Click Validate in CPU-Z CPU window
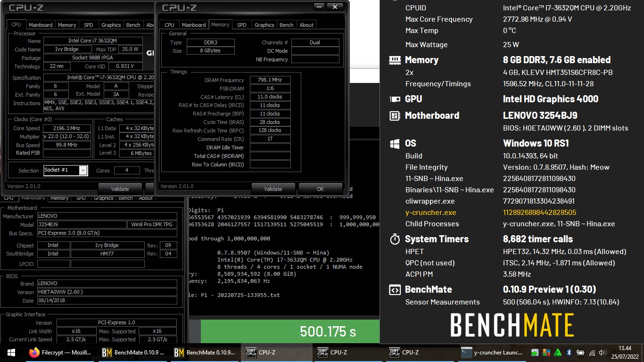 [x=120, y=189]
